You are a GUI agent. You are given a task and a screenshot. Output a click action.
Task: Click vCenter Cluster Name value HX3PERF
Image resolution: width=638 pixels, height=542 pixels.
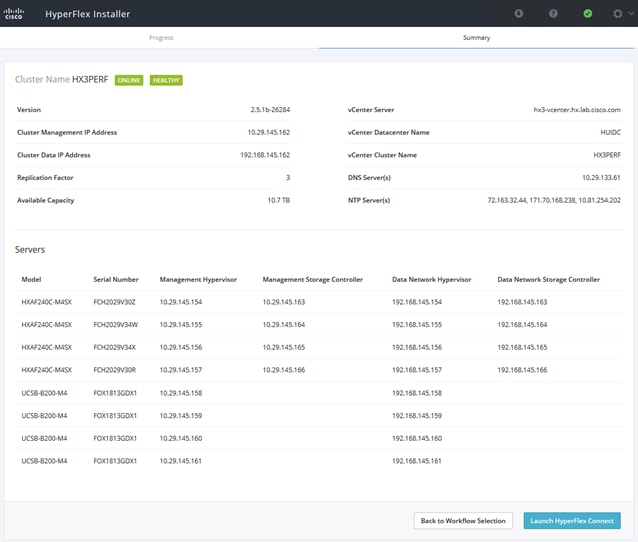point(607,155)
